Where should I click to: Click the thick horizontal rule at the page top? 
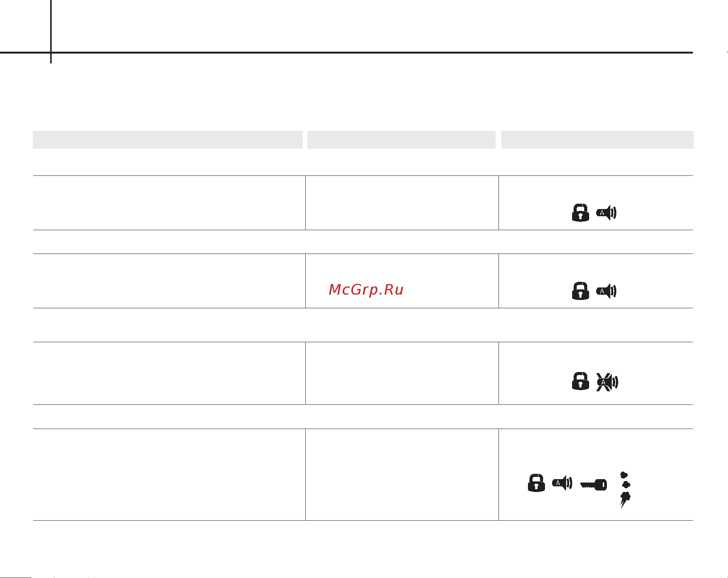346,52
